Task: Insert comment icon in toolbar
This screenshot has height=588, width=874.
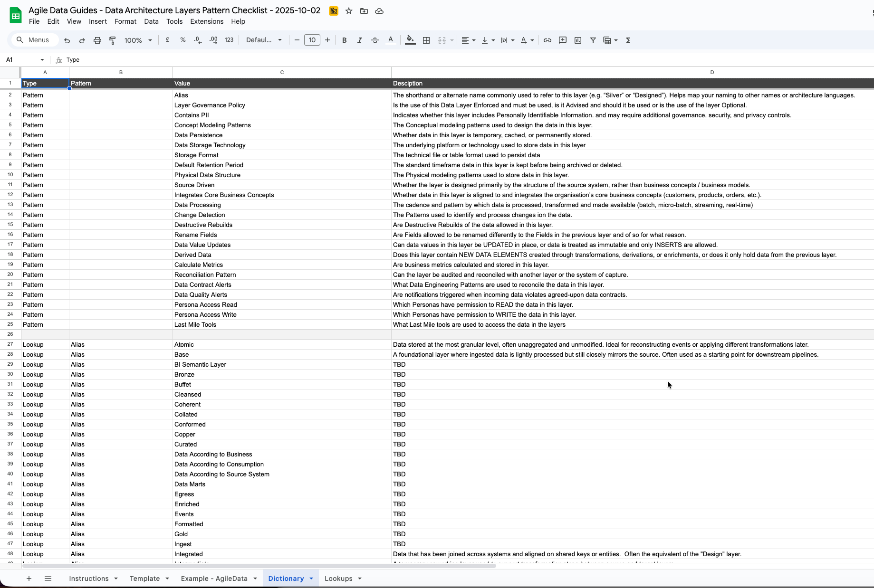Action: point(563,40)
